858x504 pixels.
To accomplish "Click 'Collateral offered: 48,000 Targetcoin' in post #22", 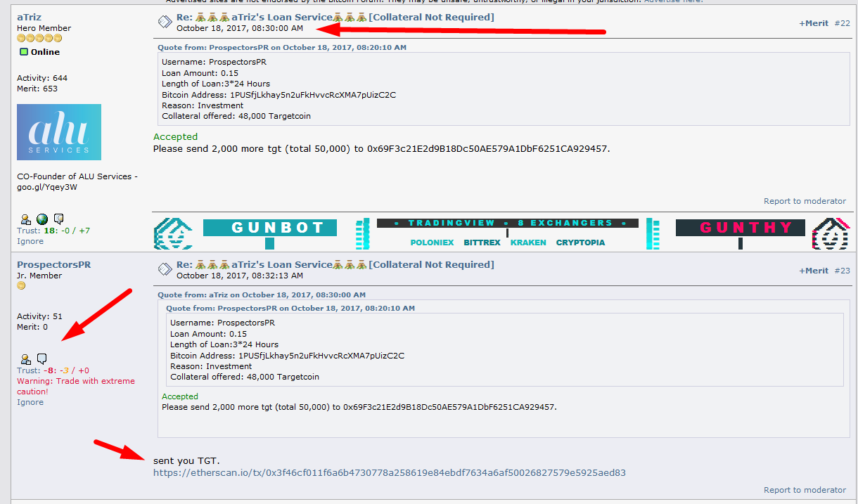I will tap(236, 116).
